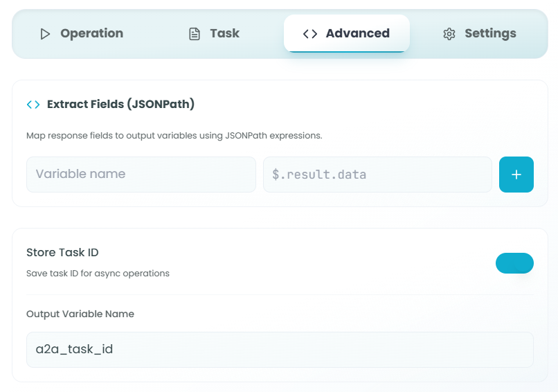The height and width of the screenshot is (392, 558).
Task: Click the play icon on Operation tab
Action: (46, 34)
